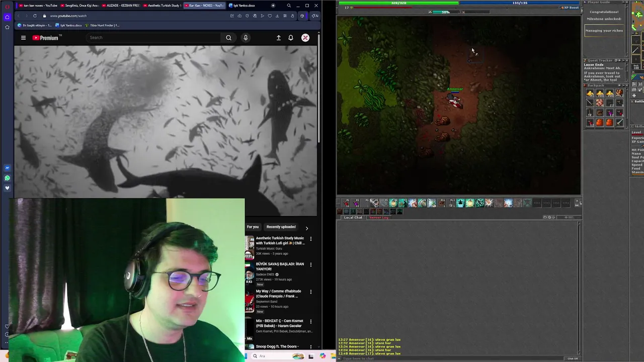Select the shovel item in Backpack

click(590, 113)
